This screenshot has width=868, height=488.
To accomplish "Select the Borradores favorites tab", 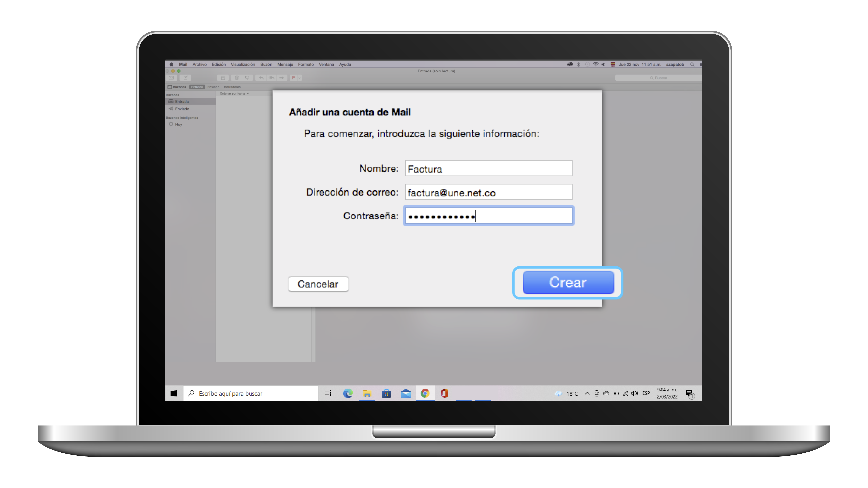I will pos(232,87).
